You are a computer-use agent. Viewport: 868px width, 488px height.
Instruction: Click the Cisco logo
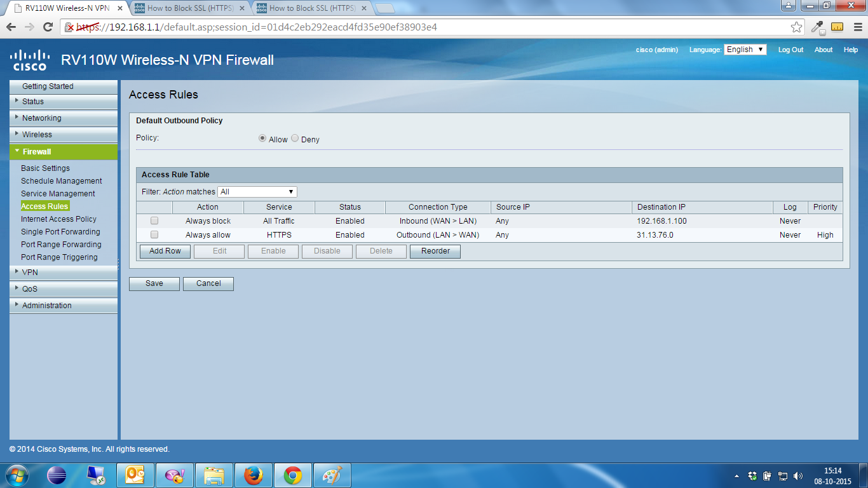point(30,60)
